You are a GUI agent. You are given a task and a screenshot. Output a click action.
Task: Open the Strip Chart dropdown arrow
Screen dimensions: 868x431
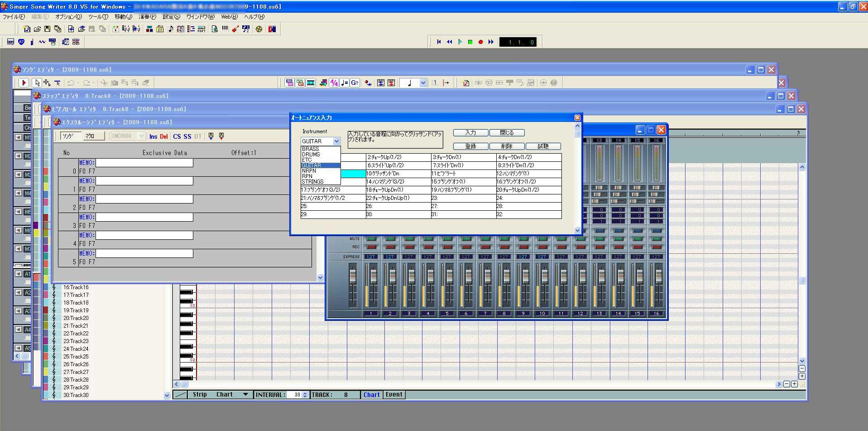point(245,395)
